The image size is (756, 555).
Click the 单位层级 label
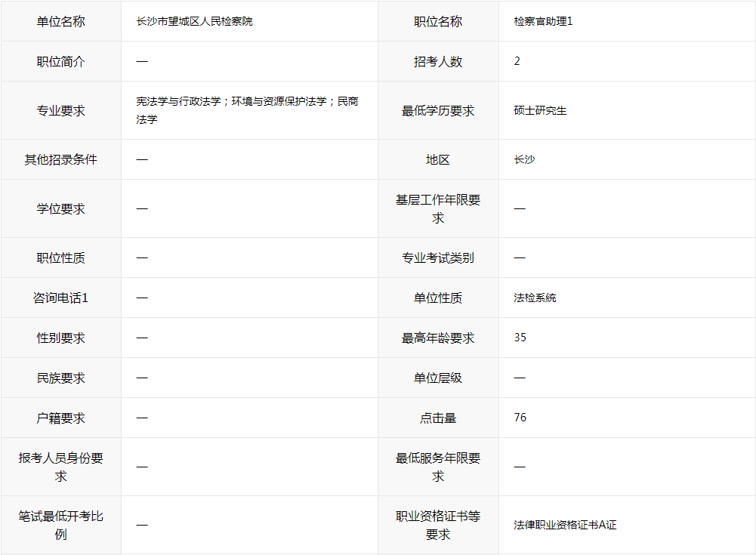pos(438,378)
